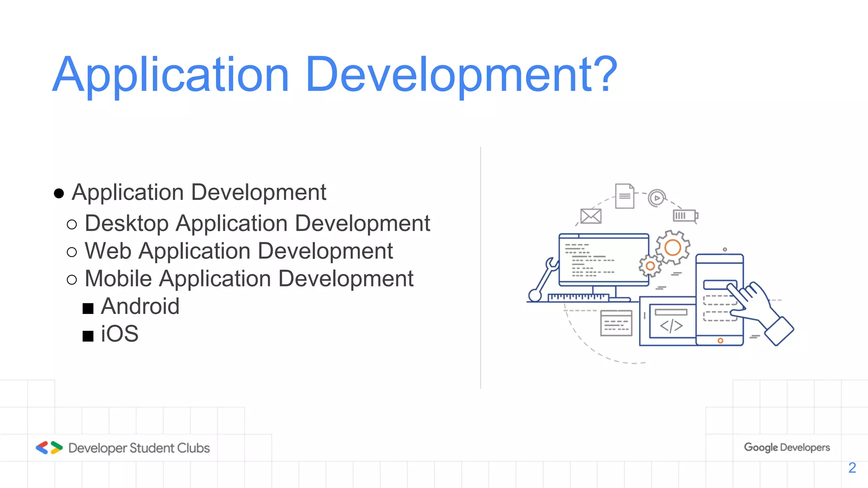
Task: Click the iOS sub-bullet text
Action: coord(120,334)
